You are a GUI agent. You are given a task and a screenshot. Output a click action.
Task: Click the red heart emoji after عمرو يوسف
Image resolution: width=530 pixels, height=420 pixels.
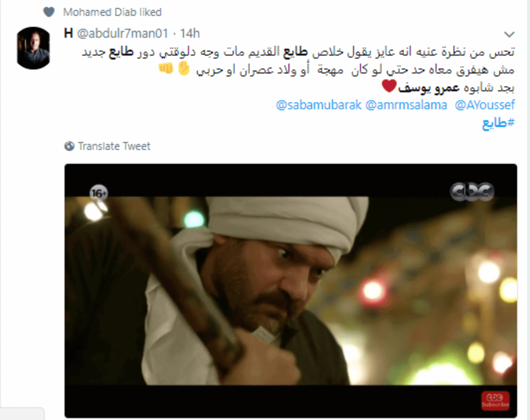388,87
